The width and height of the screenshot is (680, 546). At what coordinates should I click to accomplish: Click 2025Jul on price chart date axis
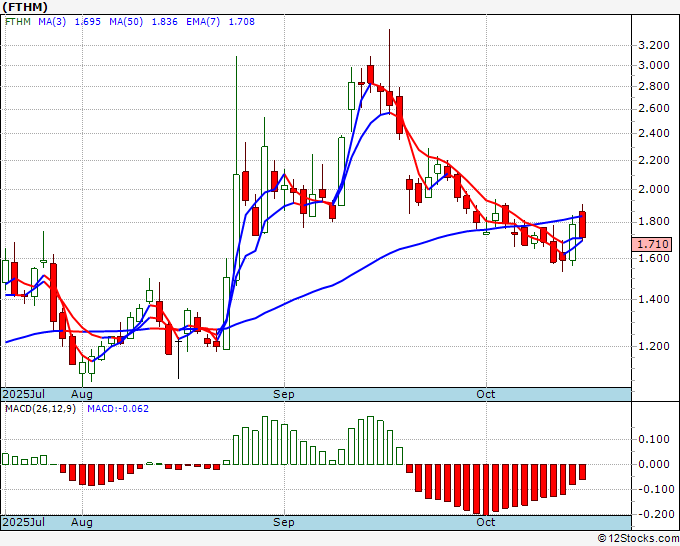tap(23, 395)
